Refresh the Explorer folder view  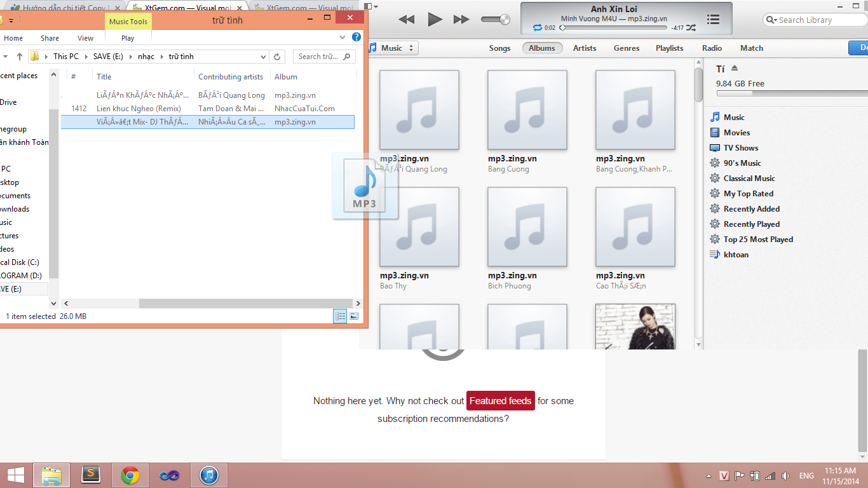click(277, 57)
